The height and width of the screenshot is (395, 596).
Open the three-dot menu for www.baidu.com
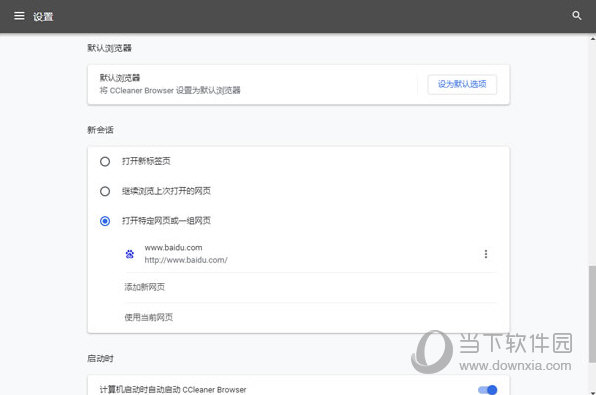[x=486, y=254]
